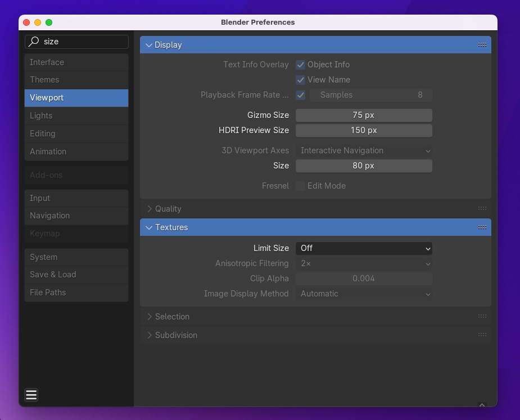Screen dimensions: 520x420
Task: Enable Fresnel Edit Mode checkbox
Action: click(x=300, y=186)
